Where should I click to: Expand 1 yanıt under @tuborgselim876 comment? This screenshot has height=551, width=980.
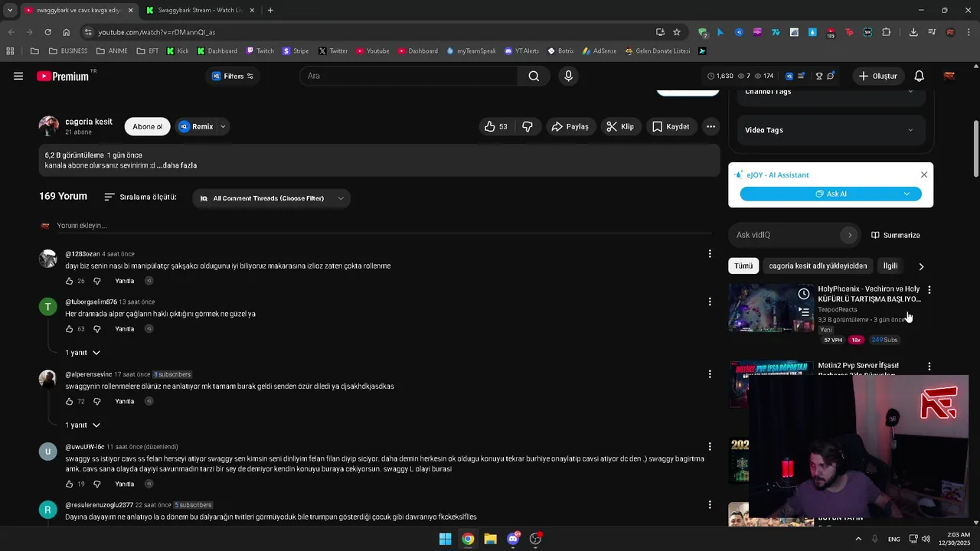pyautogui.click(x=83, y=353)
